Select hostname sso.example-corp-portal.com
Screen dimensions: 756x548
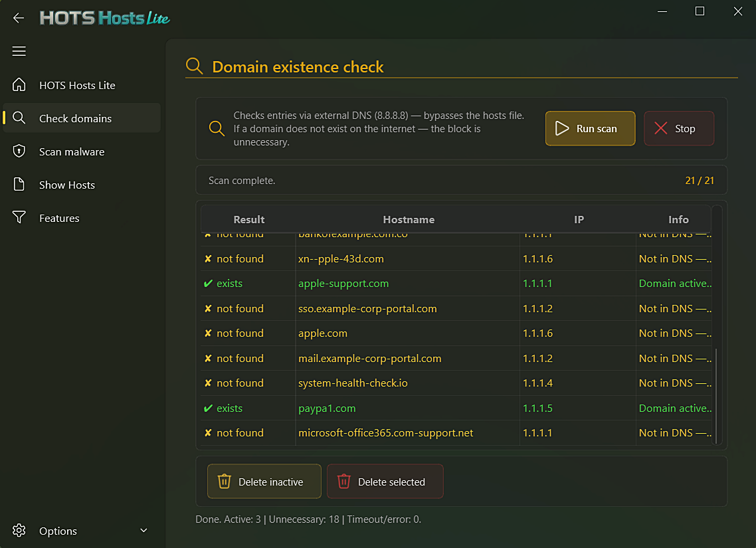coord(367,308)
